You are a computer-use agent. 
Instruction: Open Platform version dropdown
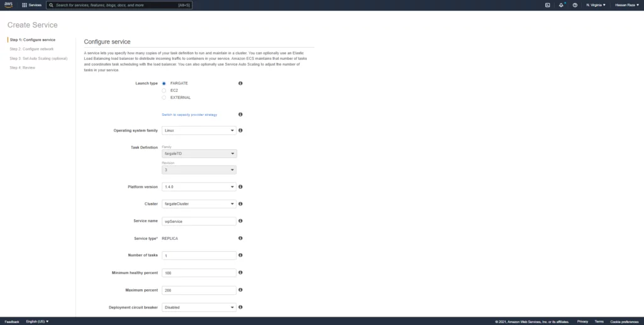199,187
